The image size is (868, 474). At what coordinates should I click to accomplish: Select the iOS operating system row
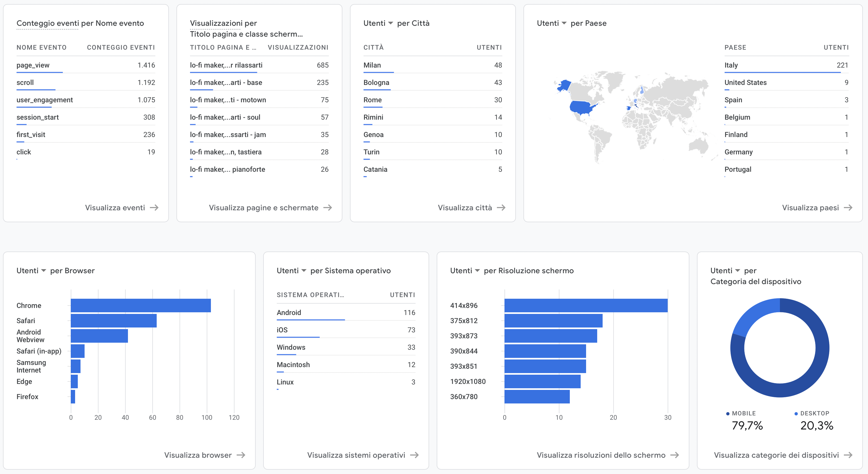(346, 330)
